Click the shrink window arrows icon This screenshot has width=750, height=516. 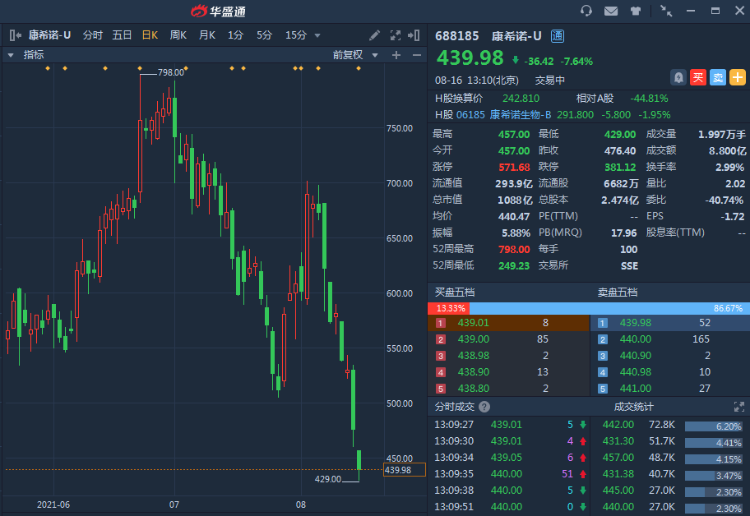[666, 11]
